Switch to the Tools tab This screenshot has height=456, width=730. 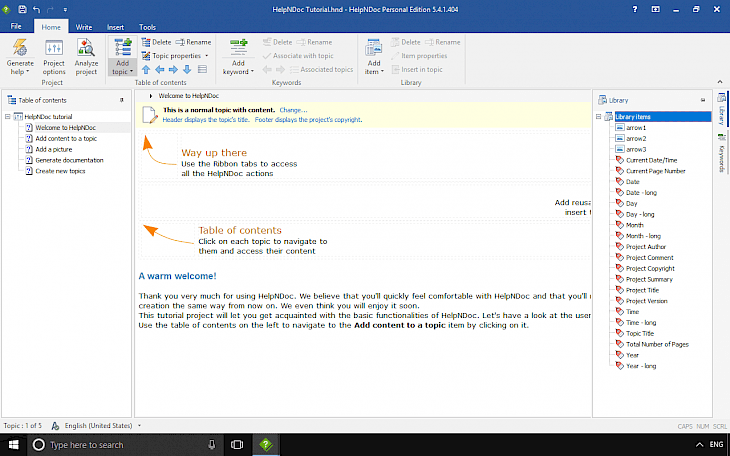coord(147,27)
